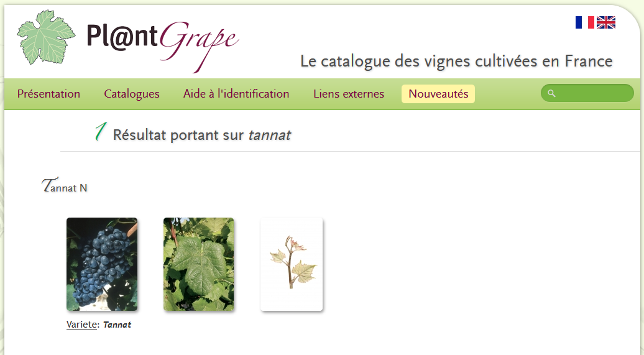This screenshot has width=644, height=355.
Task: Click the green grape leaf logo
Action: click(46, 37)
